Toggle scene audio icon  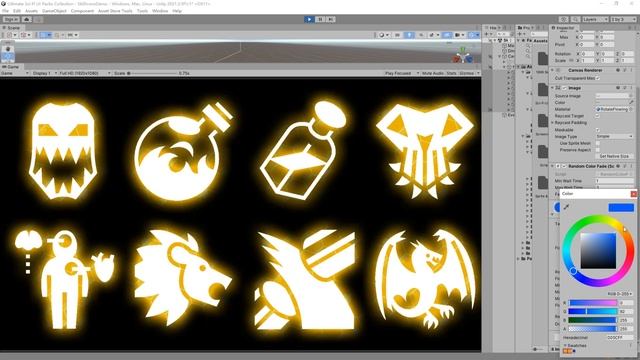coord(421,35)
